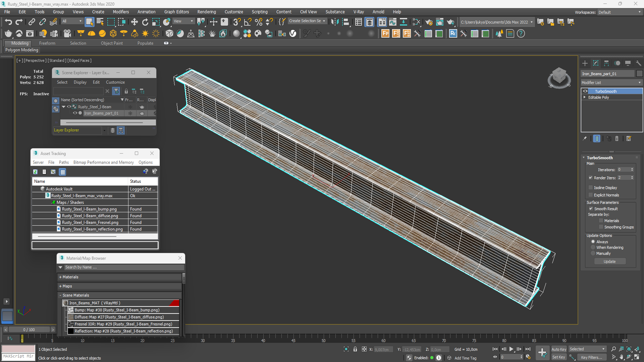Image resolution: width=644 pixels, height=362 pixels.
Task: Click the Auto Key button
Action: [558, 349]
